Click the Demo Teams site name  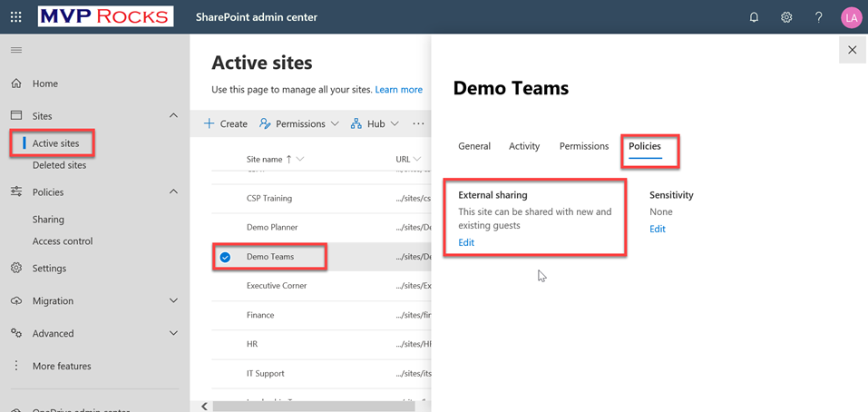click(270, 257)
